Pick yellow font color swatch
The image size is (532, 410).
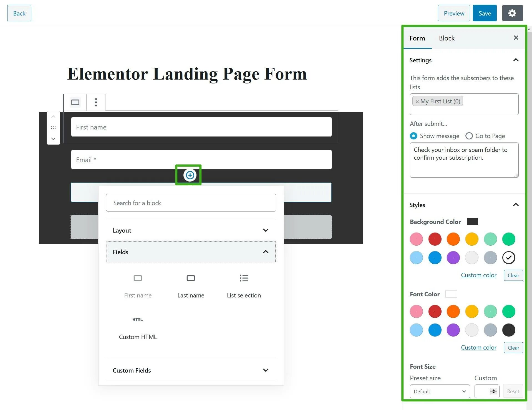472,311
